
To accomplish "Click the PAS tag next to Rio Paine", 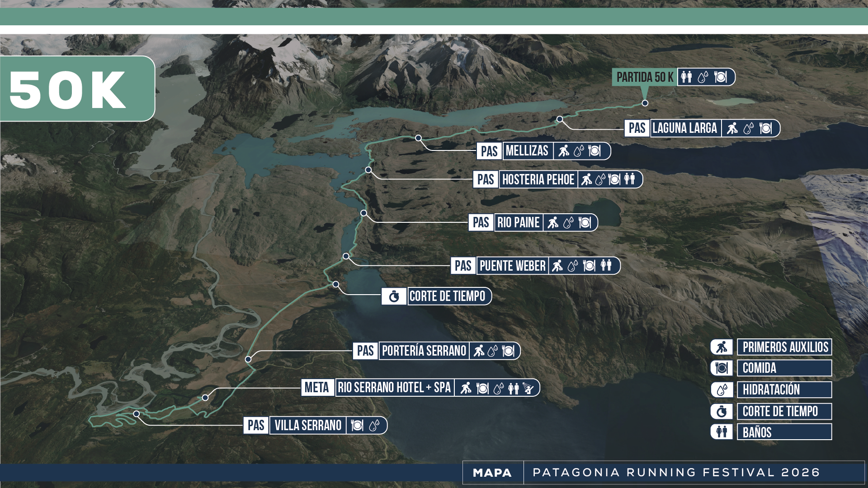I will pos(481,222).
